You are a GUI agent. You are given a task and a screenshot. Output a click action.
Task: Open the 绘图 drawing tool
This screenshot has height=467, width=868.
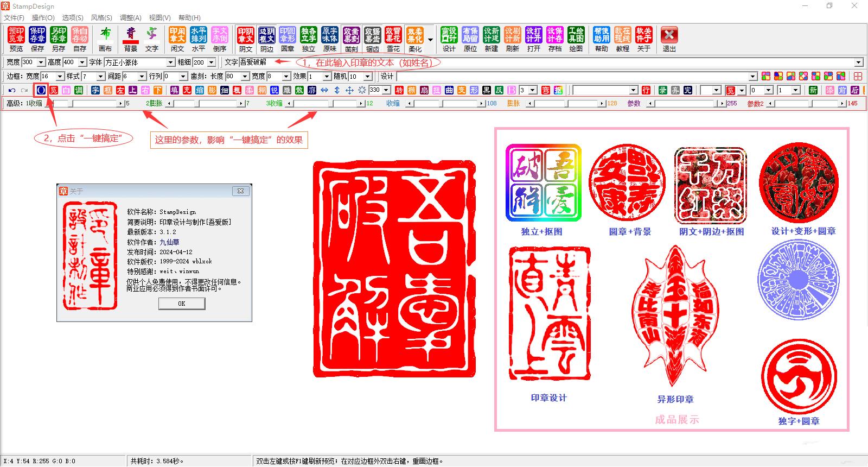pyautogui.click(x=576, y=39)
